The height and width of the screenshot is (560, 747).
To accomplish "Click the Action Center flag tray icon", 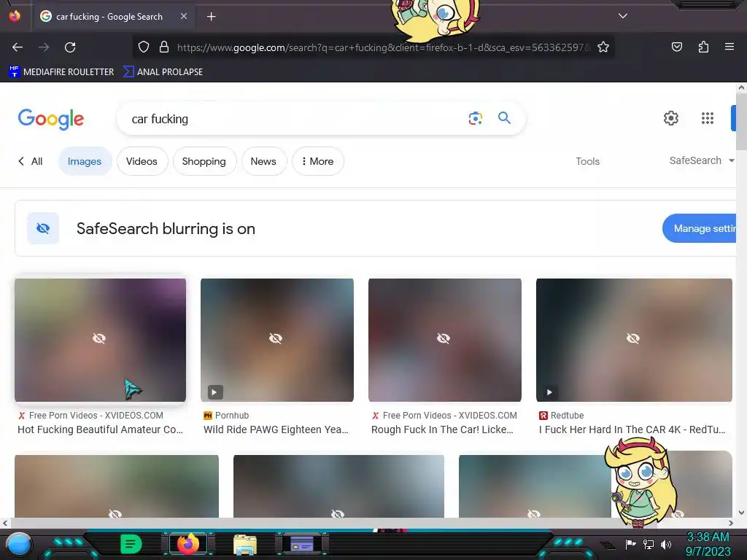I will pyautogui.click(x=631, y=544).
